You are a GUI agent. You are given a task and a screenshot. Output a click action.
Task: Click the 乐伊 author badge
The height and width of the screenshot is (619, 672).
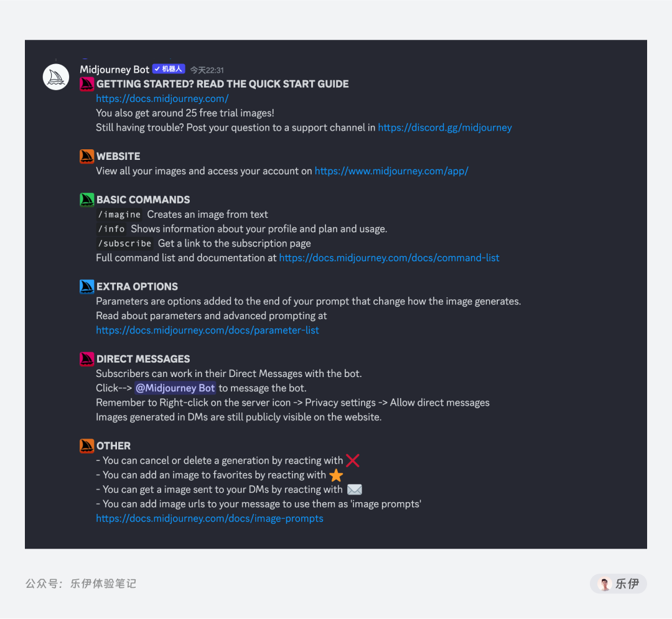click(x=618, y=584)
